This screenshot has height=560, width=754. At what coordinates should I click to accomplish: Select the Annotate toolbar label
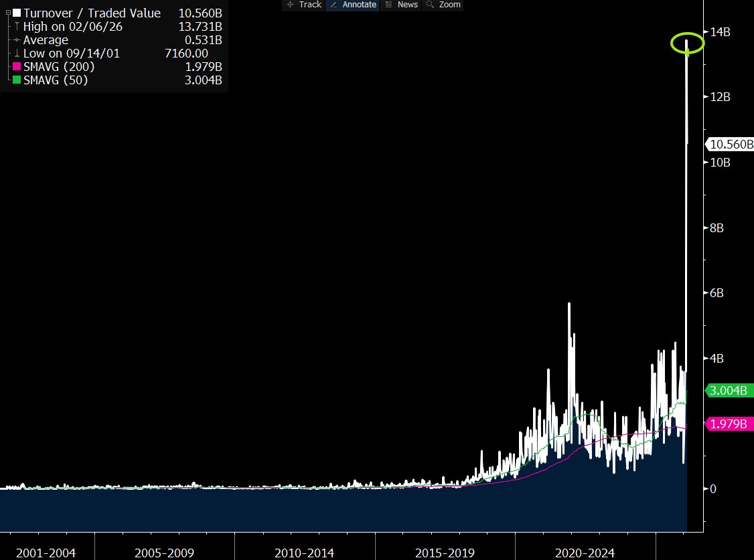(359, 4)
